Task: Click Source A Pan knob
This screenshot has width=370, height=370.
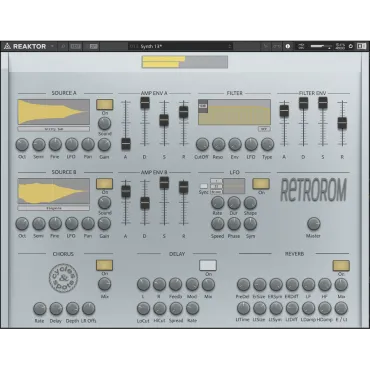Action: [88, 145]
